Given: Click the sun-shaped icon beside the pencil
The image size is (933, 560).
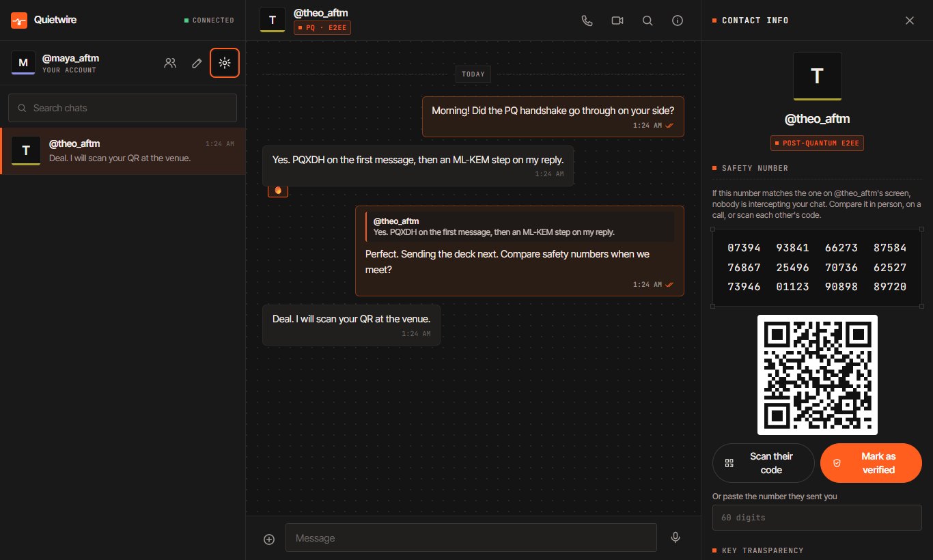Looking at the screenshot, I should [225, 63].
